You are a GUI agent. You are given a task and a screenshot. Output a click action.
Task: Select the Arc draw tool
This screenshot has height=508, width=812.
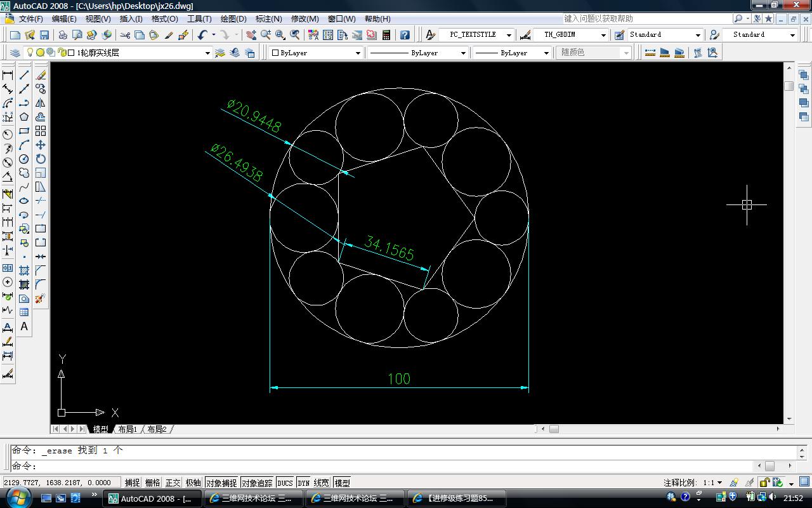pyautogui.click(x=24, y=145)
